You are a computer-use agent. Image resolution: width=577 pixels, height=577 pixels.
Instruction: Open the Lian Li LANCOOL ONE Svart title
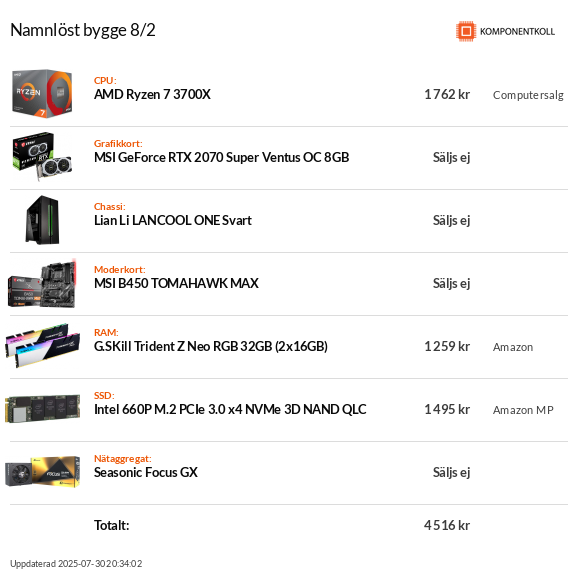click(x=173, y=220)
